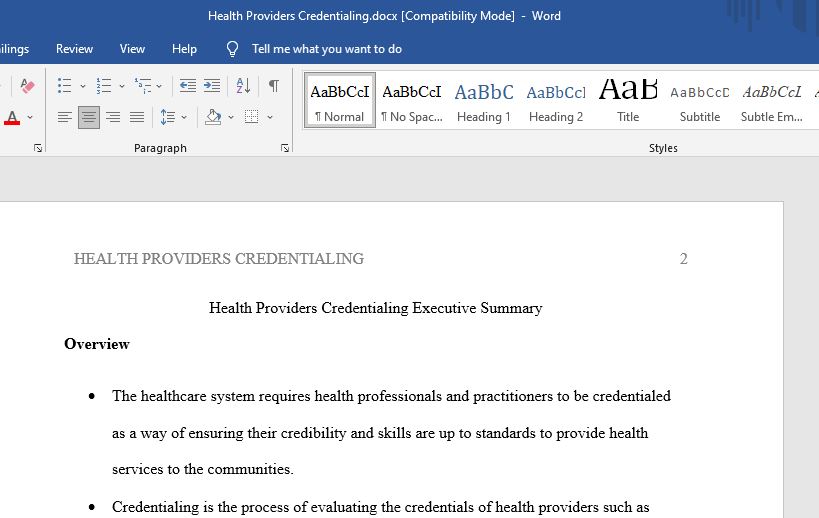Open the Help ribbon tab
Image resolution: width=819 pixels, height=518 pixels.
tap(184, 49)
